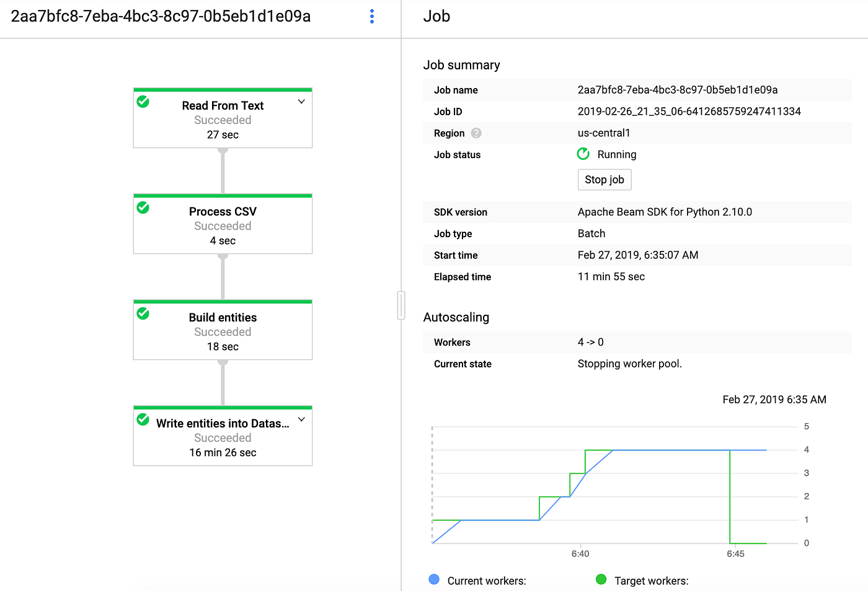The image size is (868, 591).
Task: Click Apache Beam SDK for Python 2.10.0
Action: (665, 212)
